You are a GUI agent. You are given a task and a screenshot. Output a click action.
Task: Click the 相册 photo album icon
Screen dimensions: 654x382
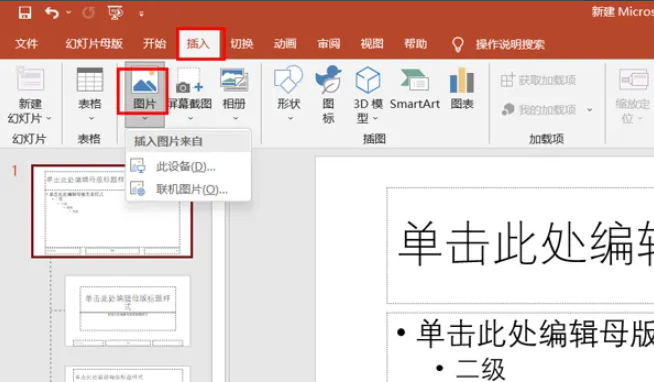(234, 80)
